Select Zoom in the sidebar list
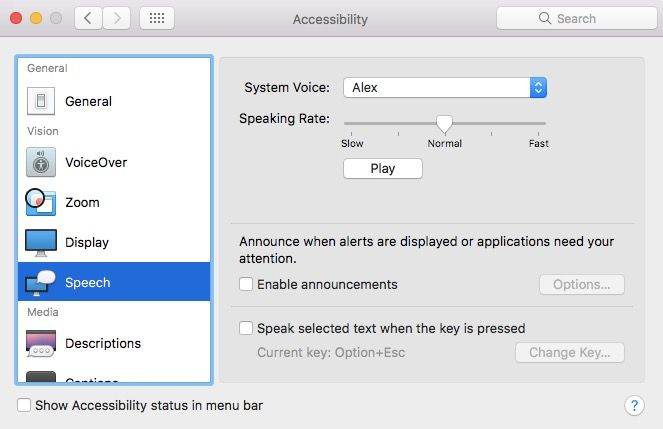The width and height of the screenshot is (663, 429). click(114, 202)
